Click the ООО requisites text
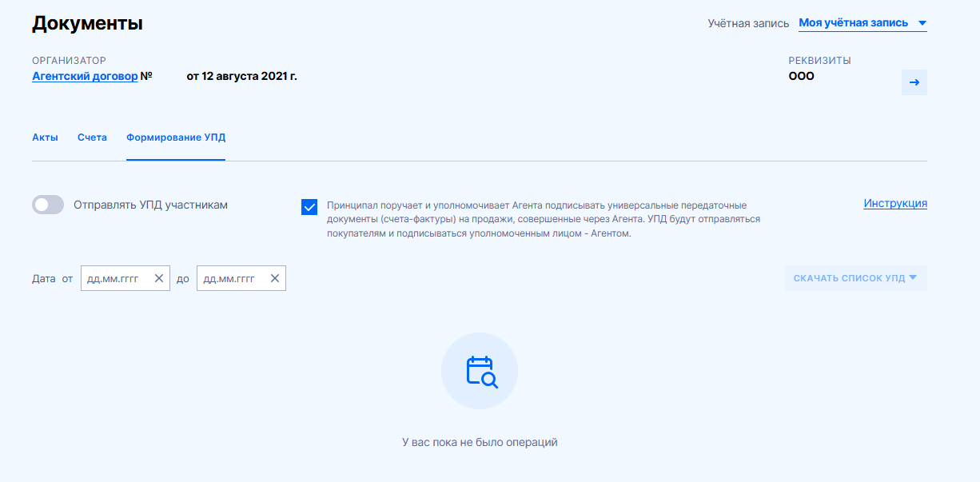The image size is (980, 482). 802,76
